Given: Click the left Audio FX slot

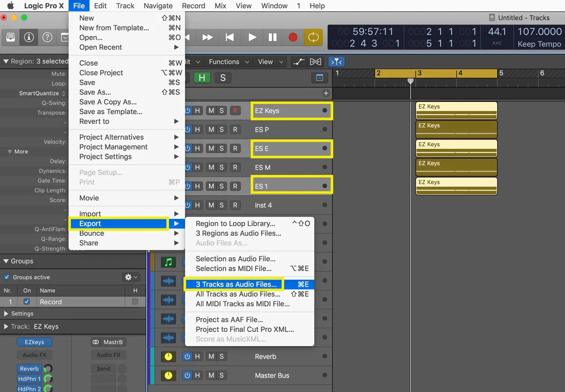Looking at the screenshot, I should coord(35,355).
